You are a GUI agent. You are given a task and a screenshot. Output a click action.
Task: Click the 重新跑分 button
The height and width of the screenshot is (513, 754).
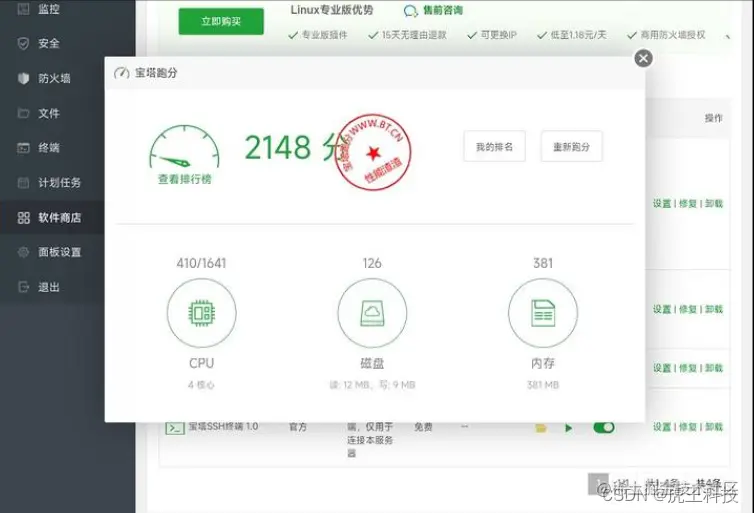point(571,147)
